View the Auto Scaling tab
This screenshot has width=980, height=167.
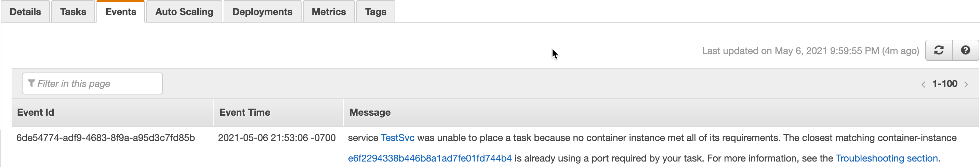coord(184,12)
